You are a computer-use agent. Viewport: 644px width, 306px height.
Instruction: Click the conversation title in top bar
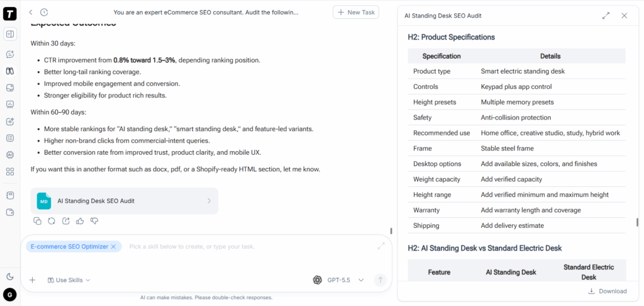(x=206, y=13)
